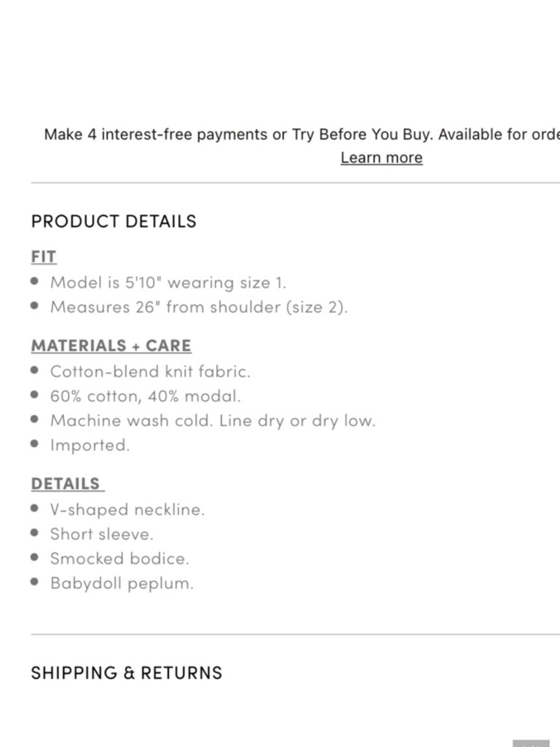Click the MATERIALS + CARE heading

pyautogui.click(x=111, y=346)
